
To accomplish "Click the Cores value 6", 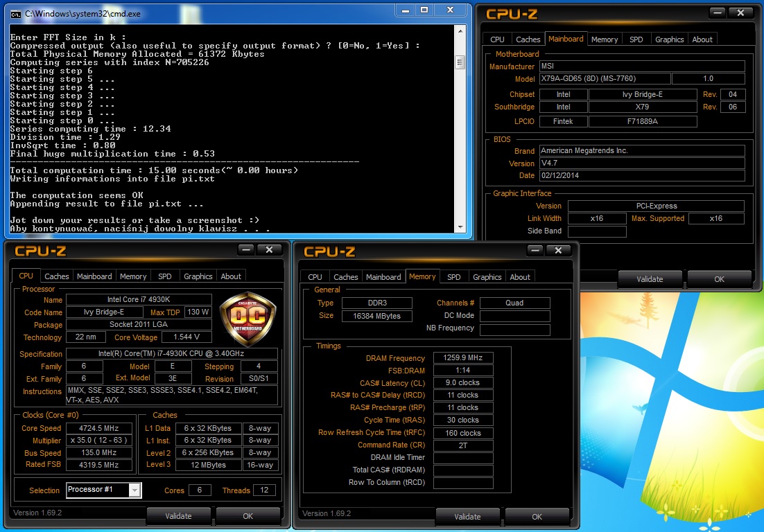I will (x=199, y=490).
